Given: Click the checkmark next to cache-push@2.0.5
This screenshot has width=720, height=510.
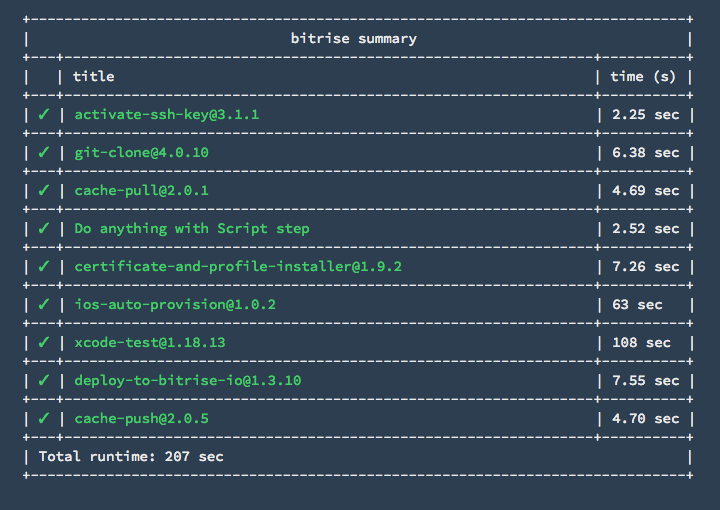Looking at the screenshot, I should click(x=43, y=418).
